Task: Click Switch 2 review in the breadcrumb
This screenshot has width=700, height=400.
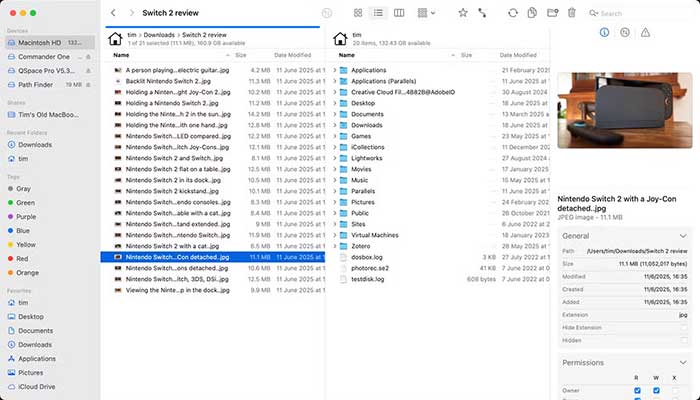Action: coord(204,35)
